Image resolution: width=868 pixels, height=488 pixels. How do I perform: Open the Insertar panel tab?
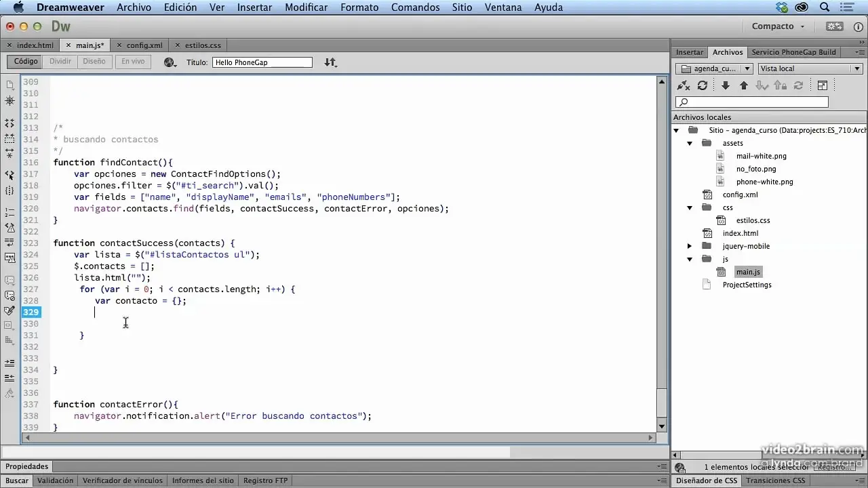(690, 52)
